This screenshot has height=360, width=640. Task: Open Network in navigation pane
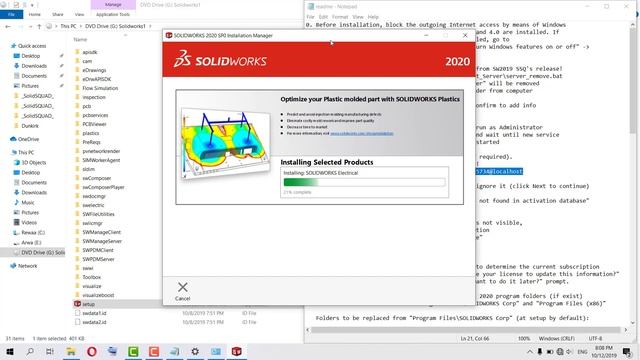point(27,266)
